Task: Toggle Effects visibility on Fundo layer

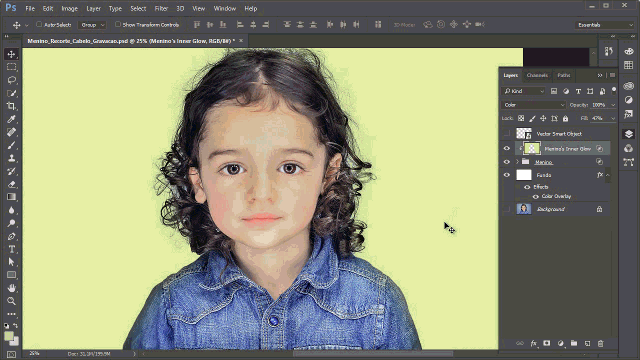Action: [x=527, y=187]
